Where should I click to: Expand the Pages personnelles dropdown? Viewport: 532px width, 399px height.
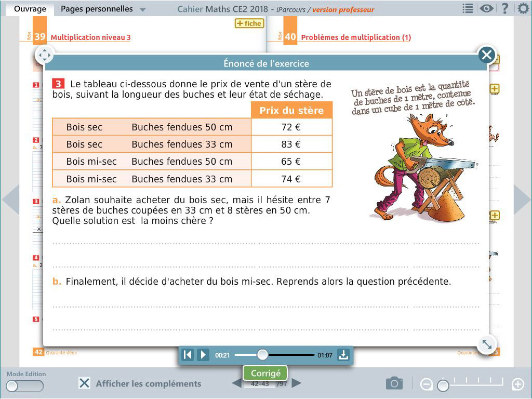tap(143, 10)
